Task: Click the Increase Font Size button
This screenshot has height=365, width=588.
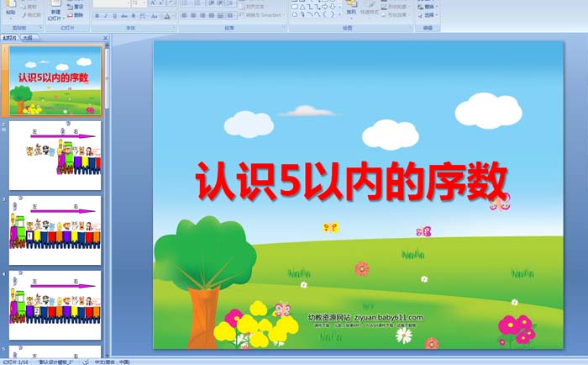Action: click(153, 3)
